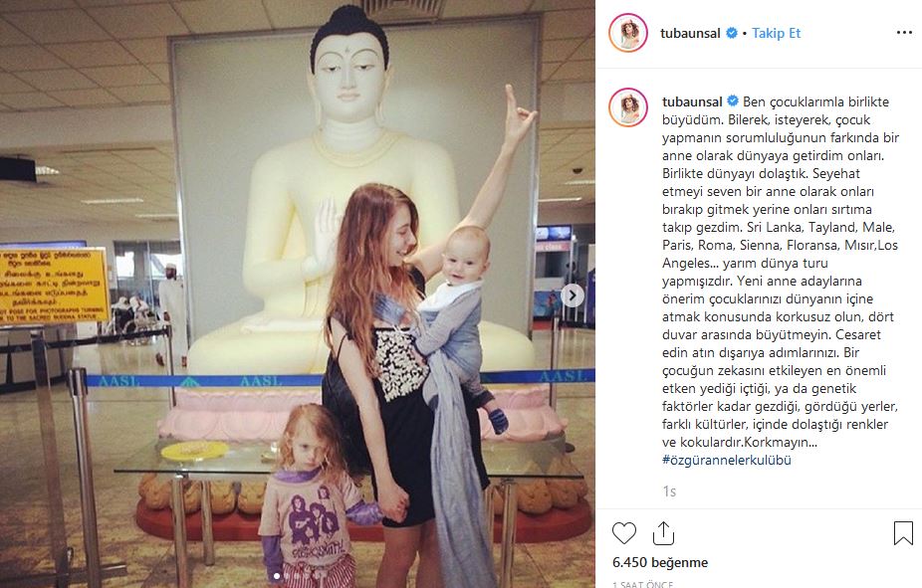
Task: Click the verified badge in the post header
Action: click(x=732, y=33)
